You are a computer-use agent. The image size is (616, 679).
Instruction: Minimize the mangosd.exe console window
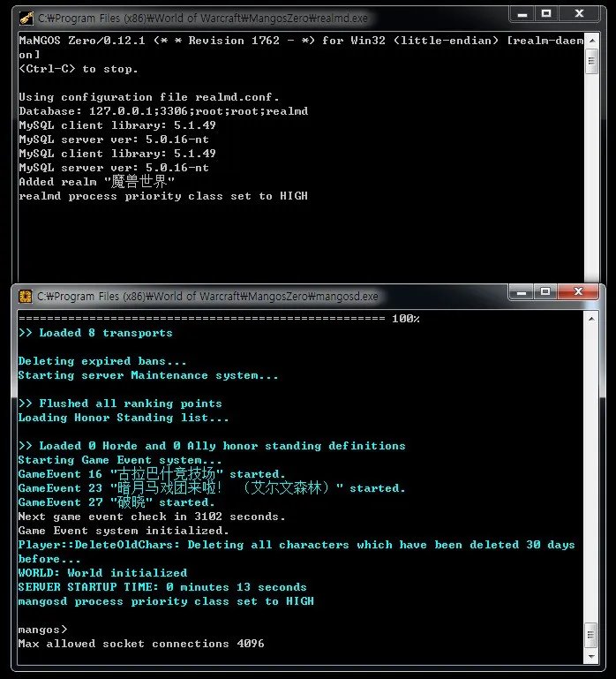pos(522,292)
